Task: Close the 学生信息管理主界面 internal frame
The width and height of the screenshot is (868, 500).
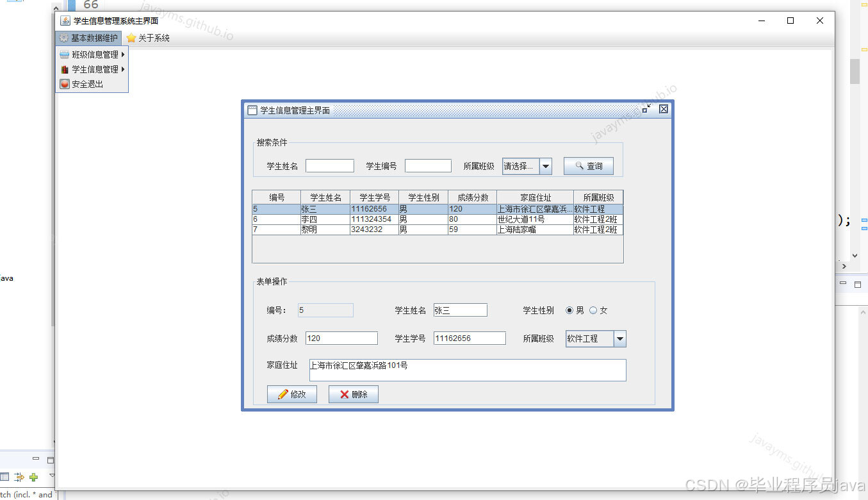Action: (x=664, y=109)
